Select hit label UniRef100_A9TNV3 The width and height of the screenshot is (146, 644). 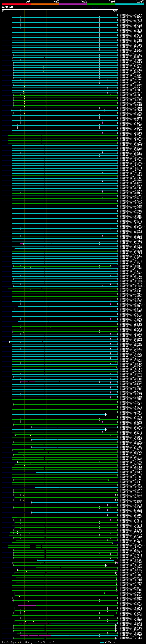point(131,80)
